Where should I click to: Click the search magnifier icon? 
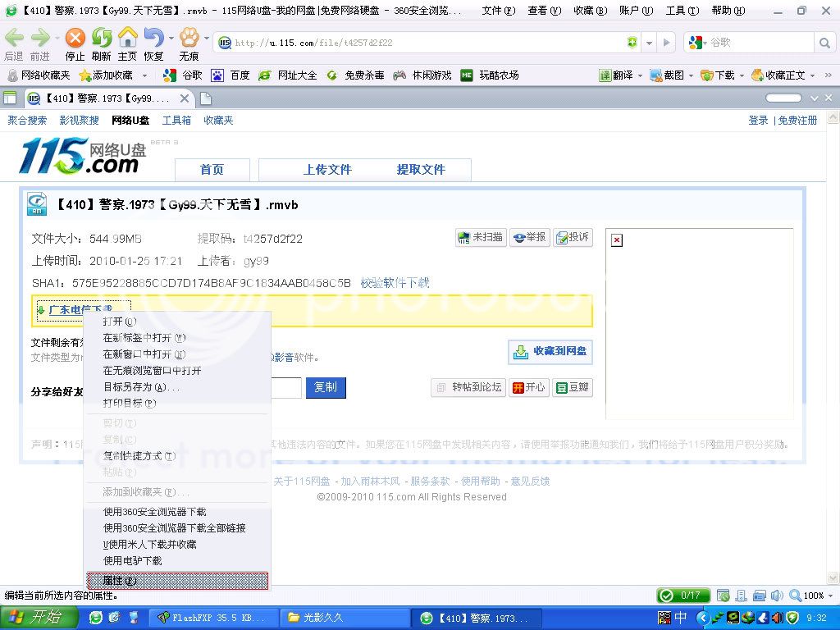click(824, 43)
